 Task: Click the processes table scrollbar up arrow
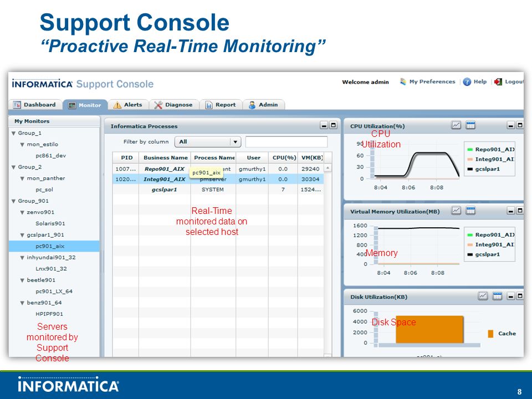tap(328, 167)
